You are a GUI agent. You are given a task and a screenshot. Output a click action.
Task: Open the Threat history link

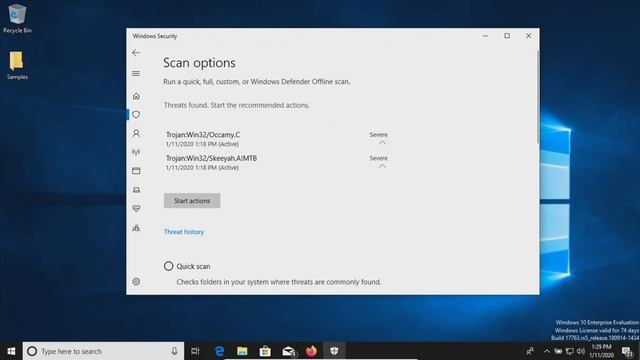click(184, 232)
